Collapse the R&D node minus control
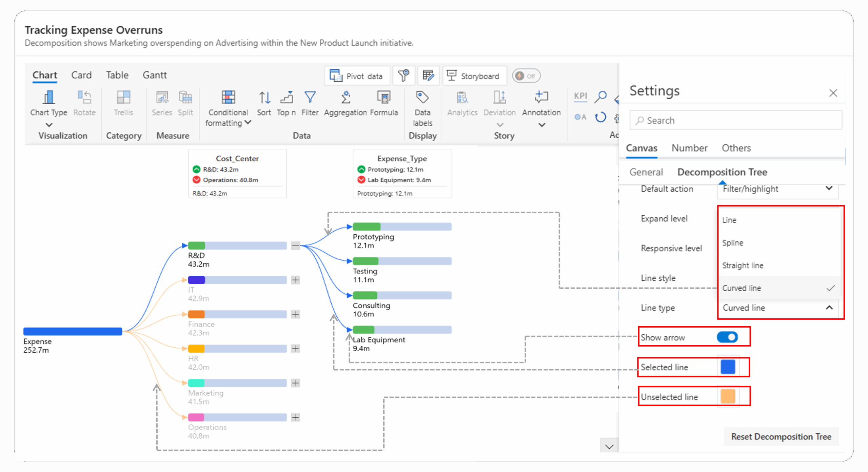Viewport: 868px width, 472px height. click(x=295, y=246)
